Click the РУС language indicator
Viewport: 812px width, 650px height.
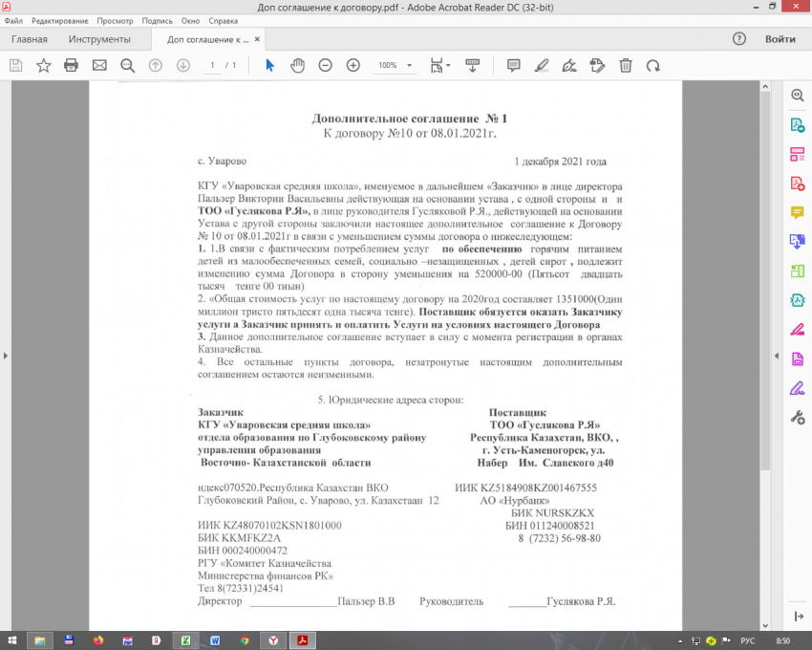tap(747, 640)
